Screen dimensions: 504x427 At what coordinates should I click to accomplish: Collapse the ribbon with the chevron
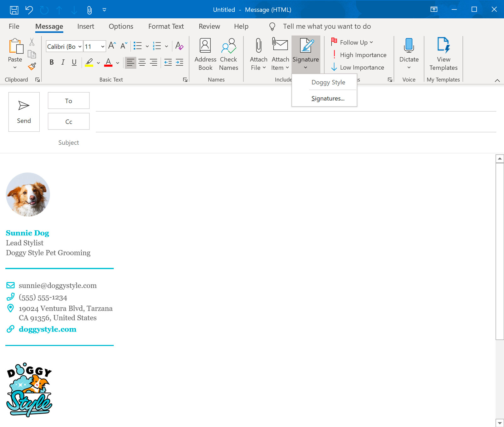coord(497,80)
